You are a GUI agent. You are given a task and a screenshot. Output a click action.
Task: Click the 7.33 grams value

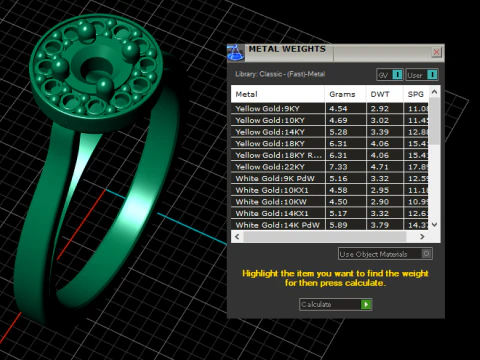click(338, 167)
